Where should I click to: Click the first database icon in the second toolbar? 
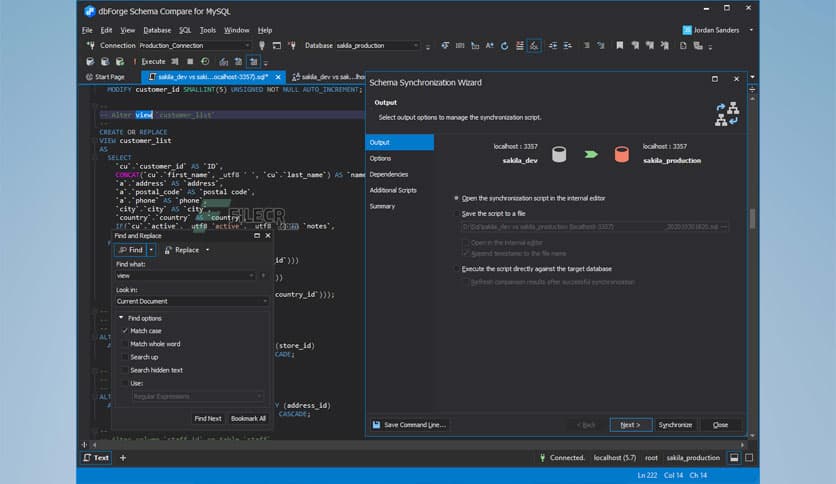[x=90, y=61]
